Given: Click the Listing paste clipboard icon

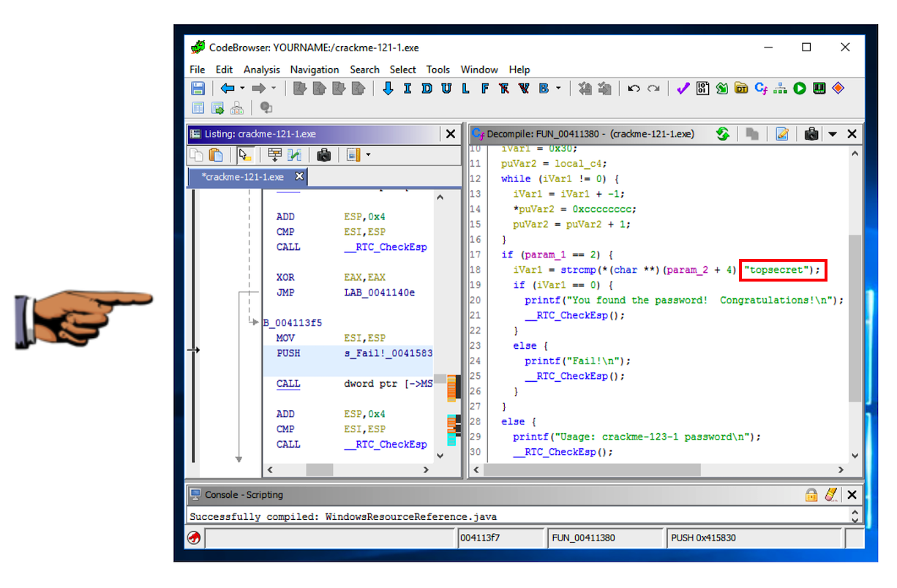Looking at the screenshot, I should coord(216,155).
